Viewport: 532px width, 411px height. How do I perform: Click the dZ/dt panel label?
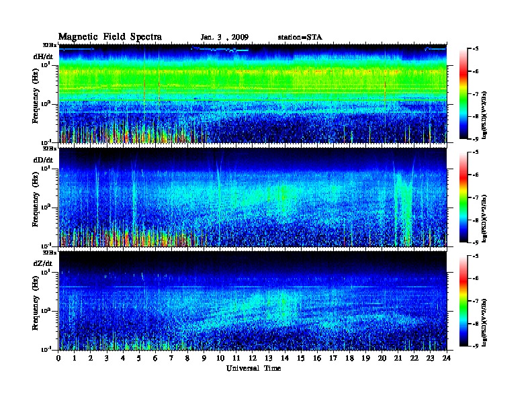(x=43, y=263)
